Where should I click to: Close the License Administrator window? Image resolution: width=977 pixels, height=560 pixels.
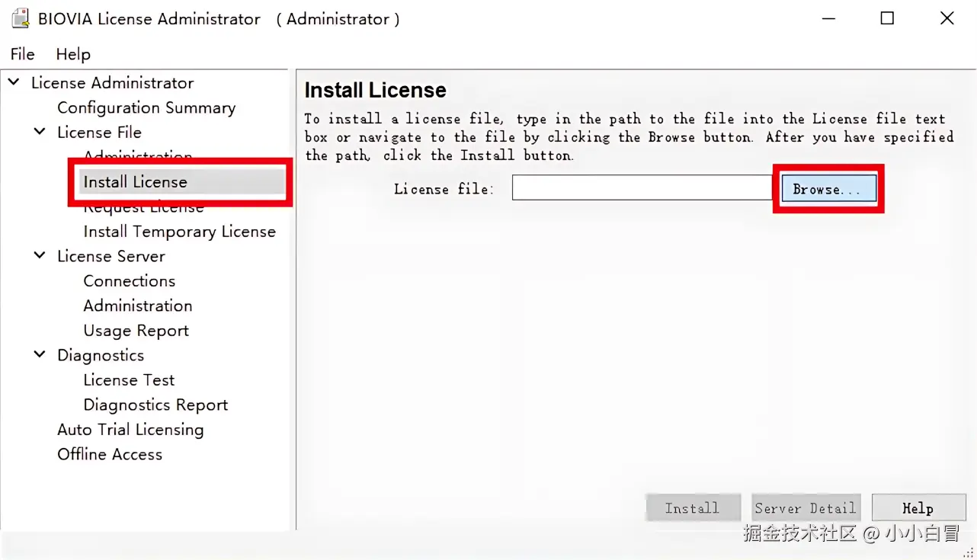[x=947, y=18]
